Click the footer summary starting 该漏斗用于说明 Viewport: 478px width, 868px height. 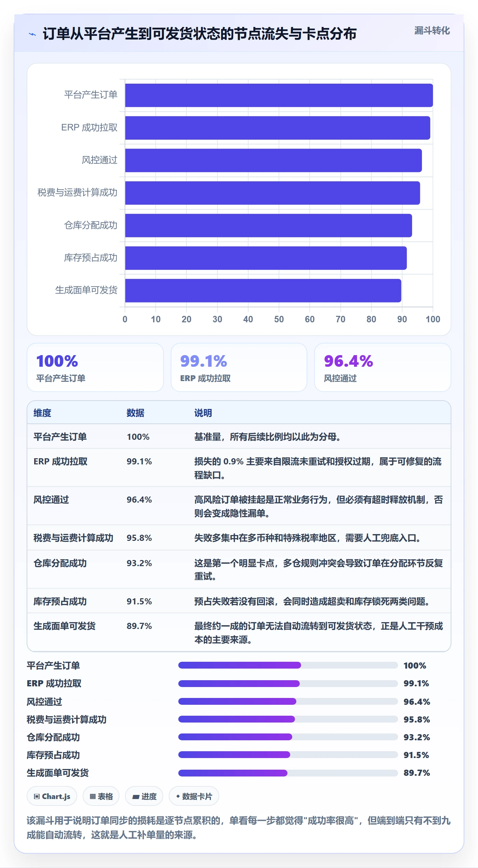coord(239,828)
